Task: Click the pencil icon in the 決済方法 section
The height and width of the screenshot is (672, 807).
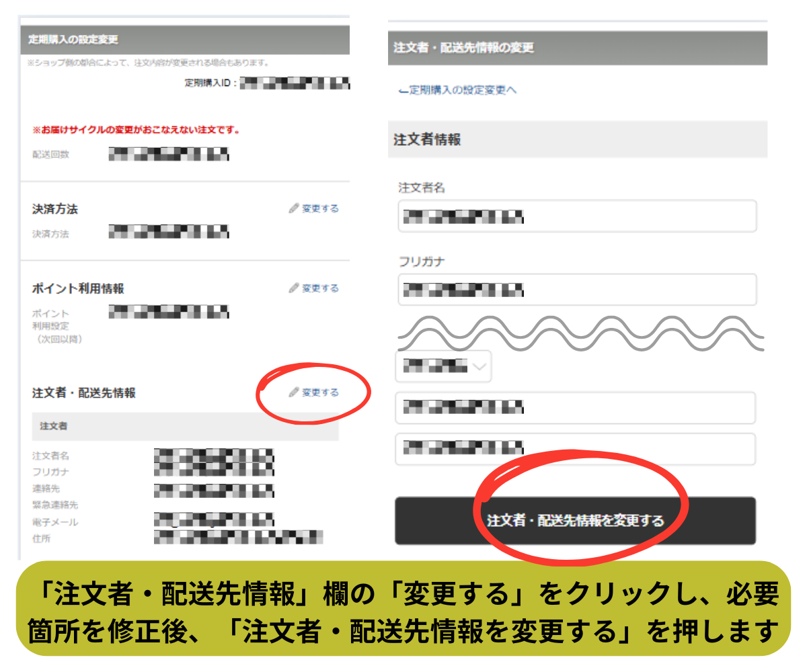Action: point(293,209)
